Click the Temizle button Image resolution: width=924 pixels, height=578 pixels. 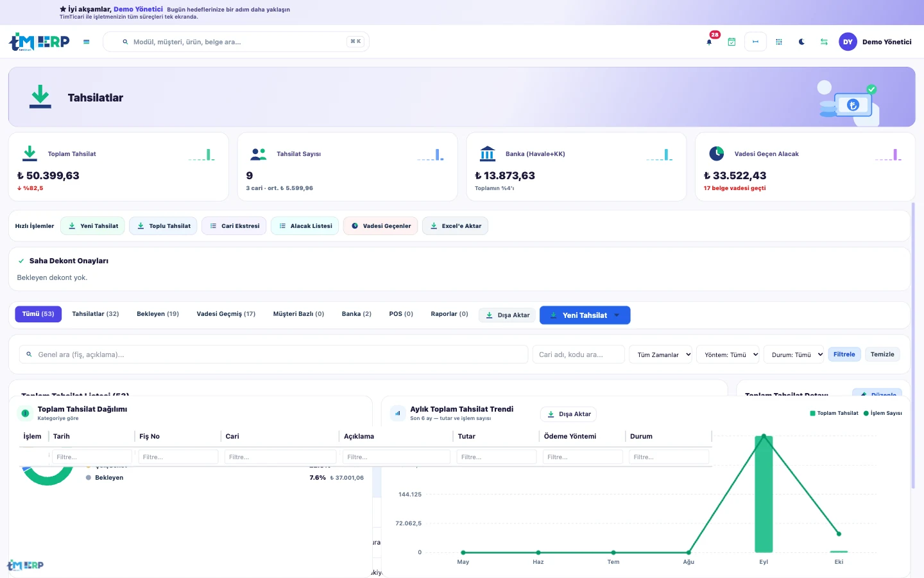click(x=882, y=355)
